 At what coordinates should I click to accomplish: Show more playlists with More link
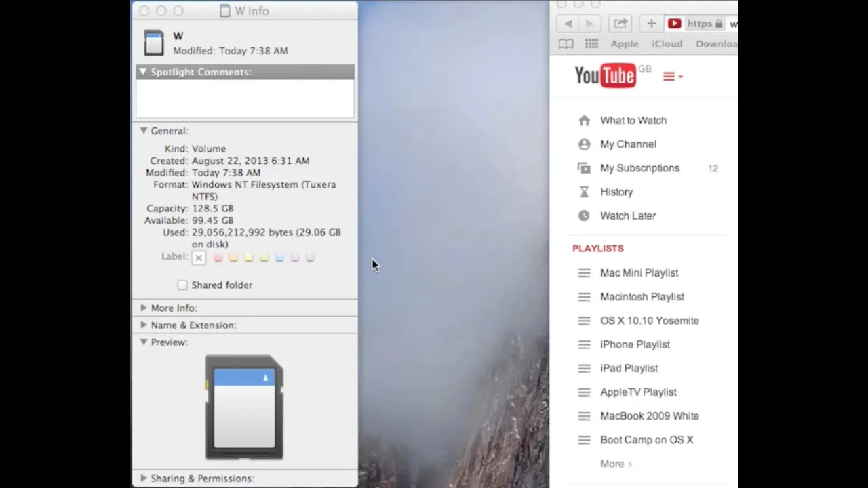tap(616, 464)
